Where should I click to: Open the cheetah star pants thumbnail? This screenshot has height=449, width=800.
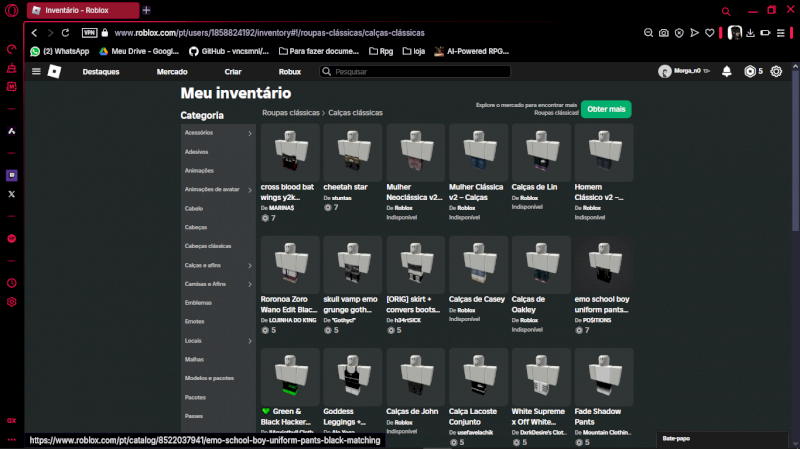[352, 153]
